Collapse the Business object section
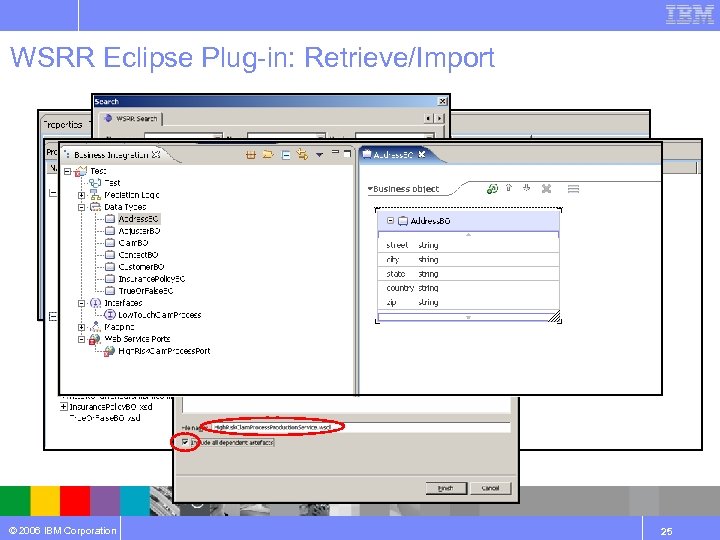 (x=370, y=189)
